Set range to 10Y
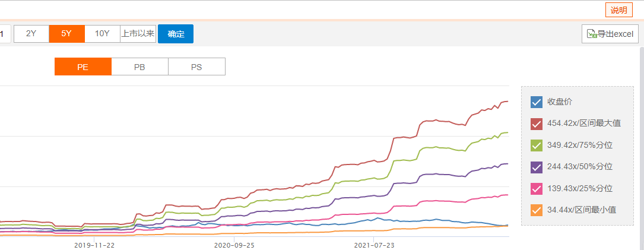Image resolution: width=644 pixels, height=250 pixels. (102, 34)
